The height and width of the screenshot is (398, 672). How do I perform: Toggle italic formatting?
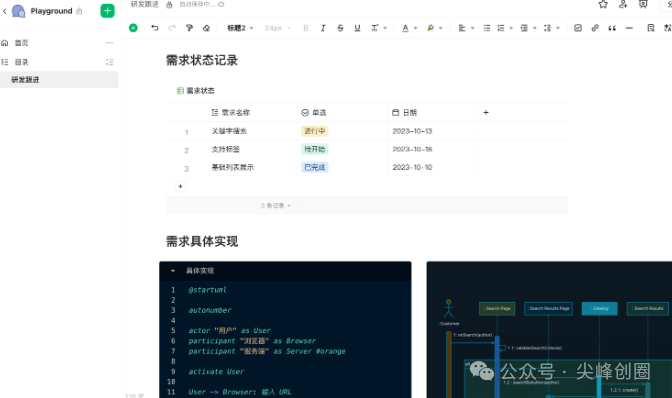pos(323,28)
